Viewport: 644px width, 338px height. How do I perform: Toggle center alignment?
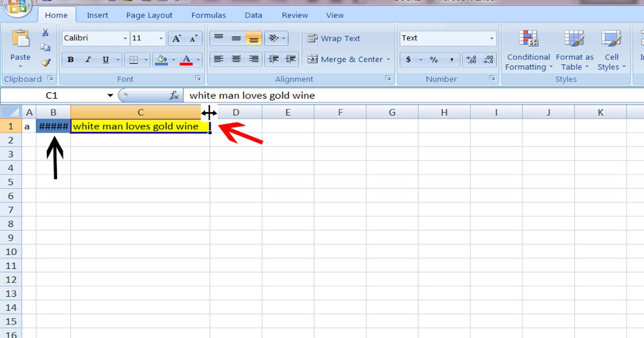tap(236, 60)
